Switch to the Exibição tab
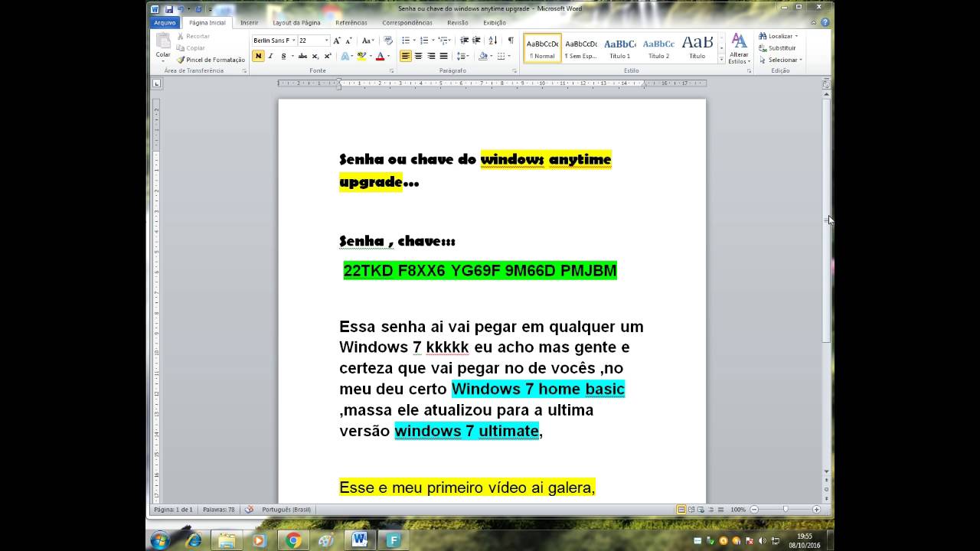 click(495, 23)
